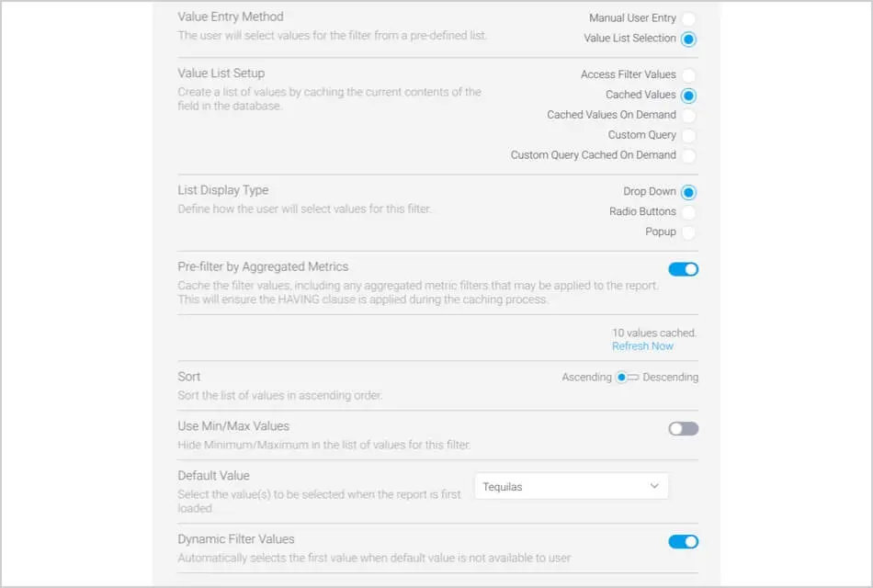Turn off Dynamic Filter Values toggle
The width and height of the screenshot is (873, 588).
683,542
